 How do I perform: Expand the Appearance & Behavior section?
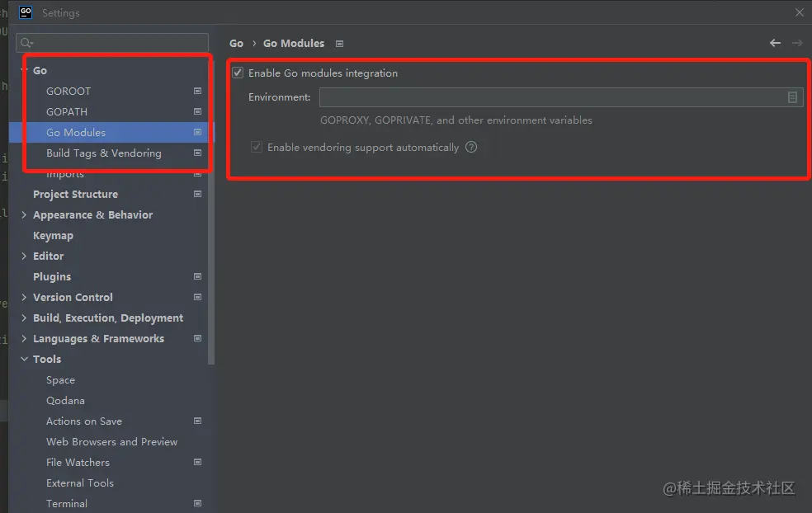tap(24, 214)
